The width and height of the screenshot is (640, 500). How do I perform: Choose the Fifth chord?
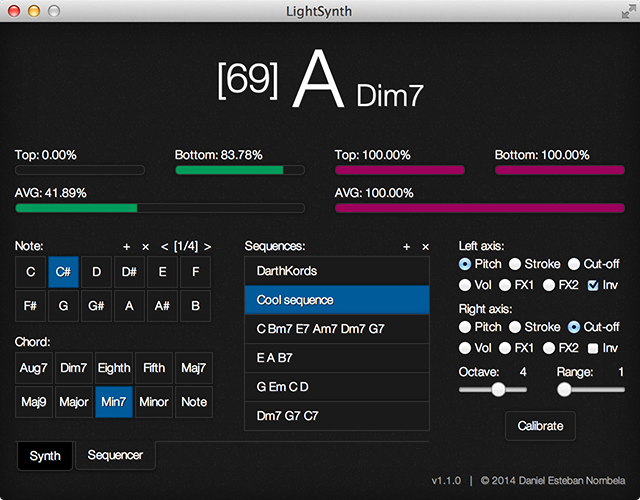click(154, 368)
